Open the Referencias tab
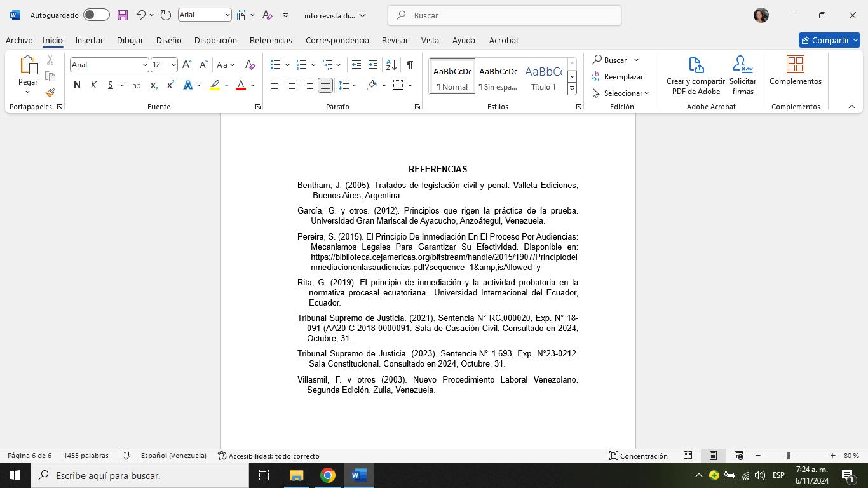 click(x=271, y=40)
